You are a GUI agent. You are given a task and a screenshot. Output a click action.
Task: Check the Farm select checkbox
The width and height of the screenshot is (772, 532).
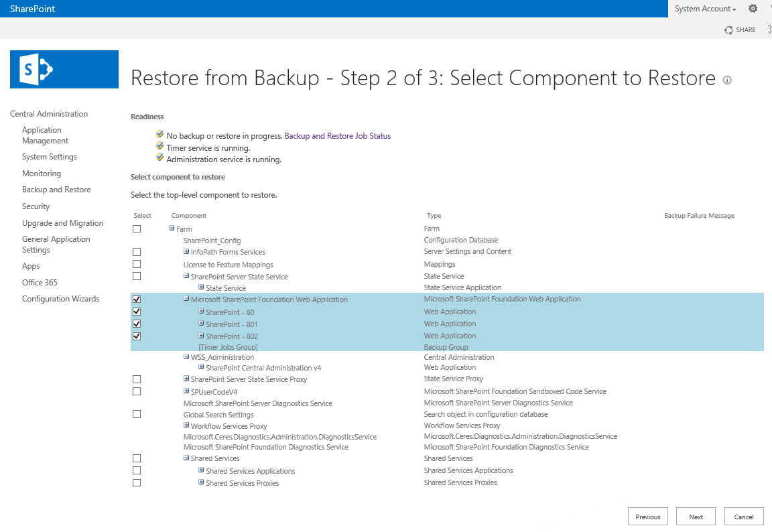pyautogui.click(x=137, y=229)
